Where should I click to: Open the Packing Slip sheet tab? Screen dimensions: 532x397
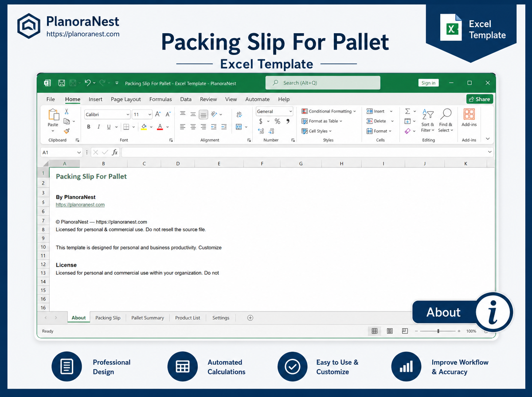108,318
